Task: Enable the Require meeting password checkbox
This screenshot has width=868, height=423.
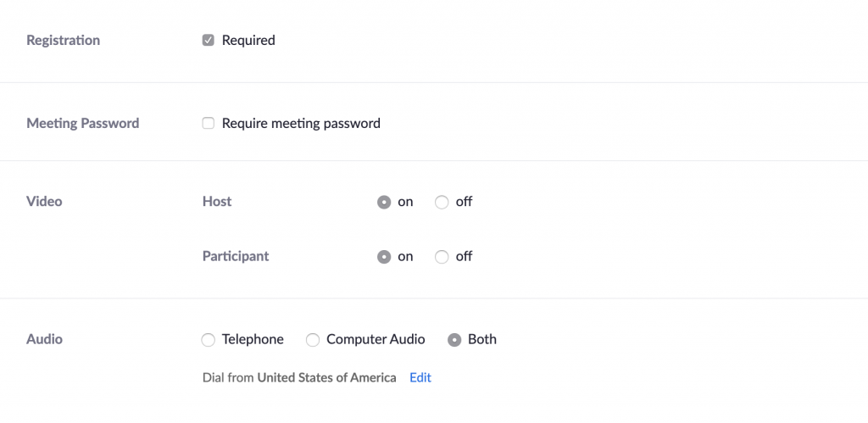Action: point(209,123)
